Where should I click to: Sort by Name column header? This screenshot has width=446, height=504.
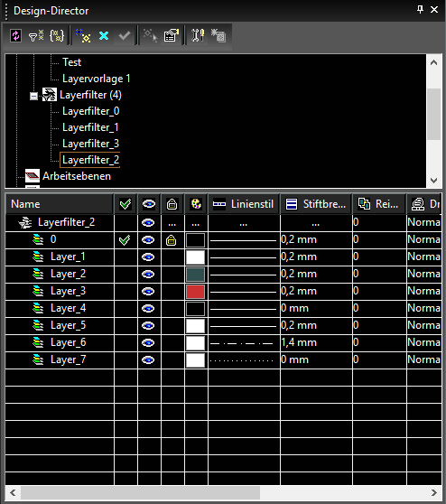click(60, 204)
